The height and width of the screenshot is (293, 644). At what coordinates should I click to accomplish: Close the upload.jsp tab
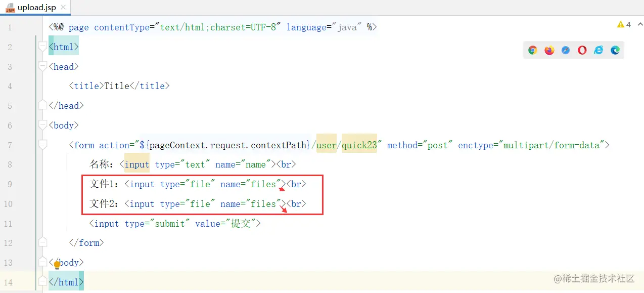(64, 8)
